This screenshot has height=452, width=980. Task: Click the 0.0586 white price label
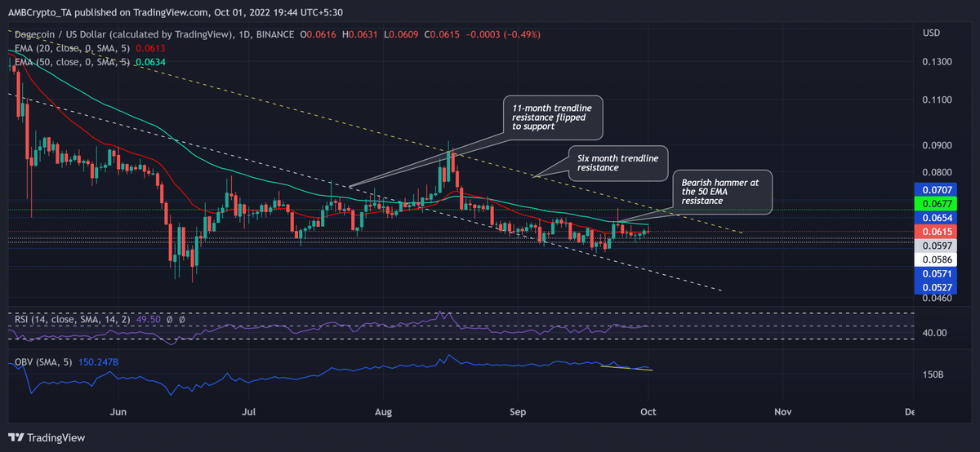934,259
